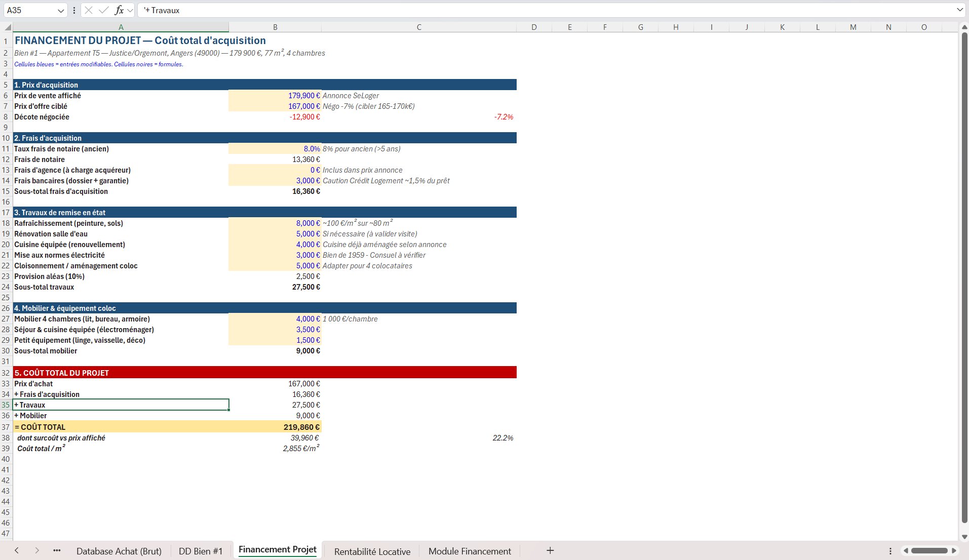
Task: Select the 3,000 € frais bancaires cell
Action: [x=275, y=181]
